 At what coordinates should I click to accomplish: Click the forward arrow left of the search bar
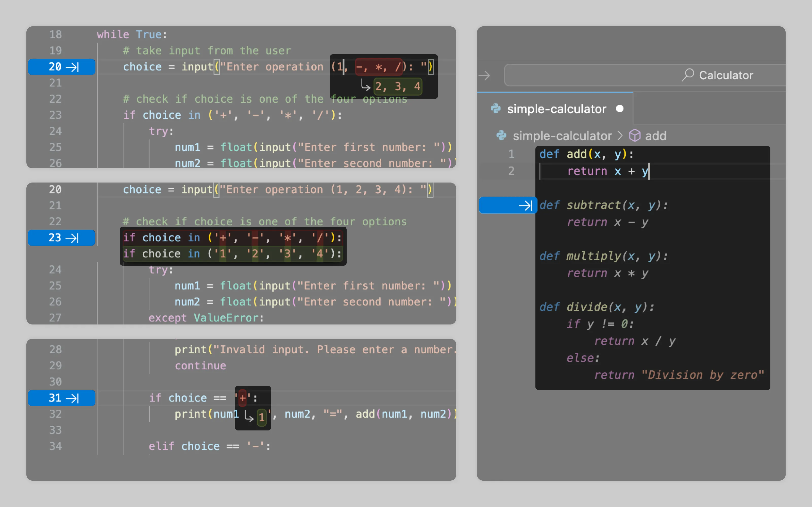484,76
